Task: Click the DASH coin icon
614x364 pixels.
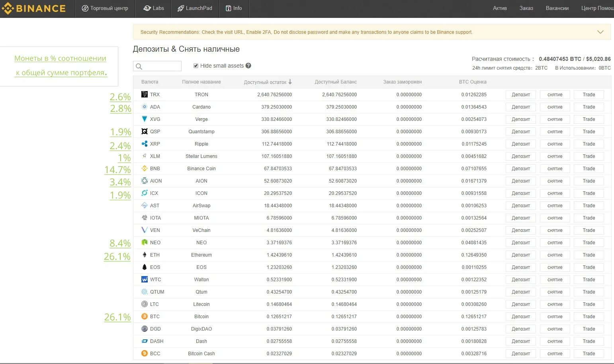Action: [x=145, y=341]
